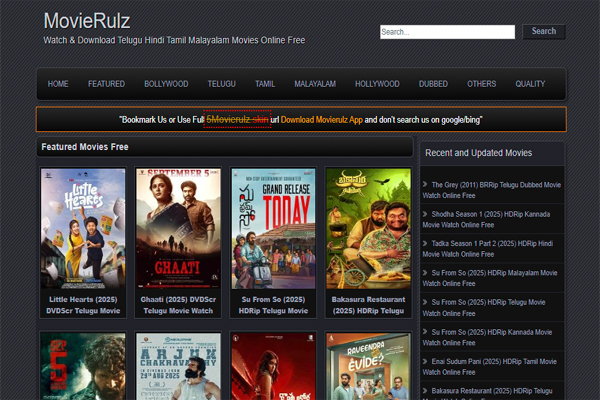The width and height of the screenshot is (600, 400).
Task: Click arrow icon beside The Grey entry
Action: click(425, 184)
